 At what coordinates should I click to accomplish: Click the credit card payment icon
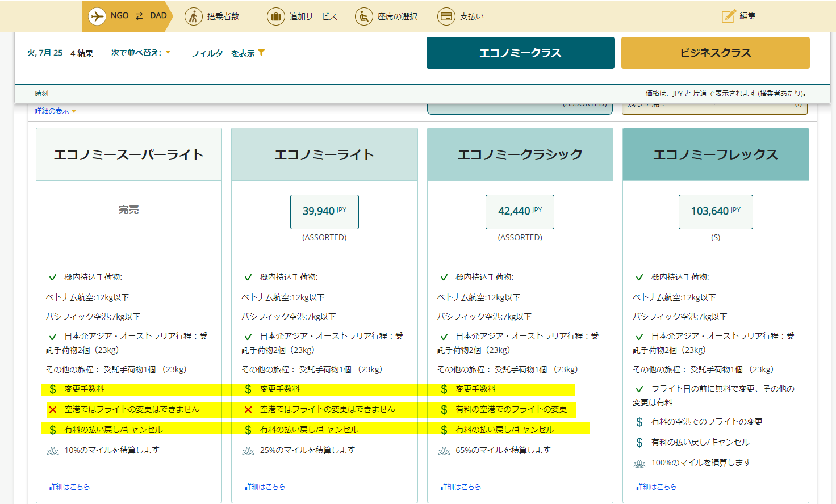tap(446, 16)
